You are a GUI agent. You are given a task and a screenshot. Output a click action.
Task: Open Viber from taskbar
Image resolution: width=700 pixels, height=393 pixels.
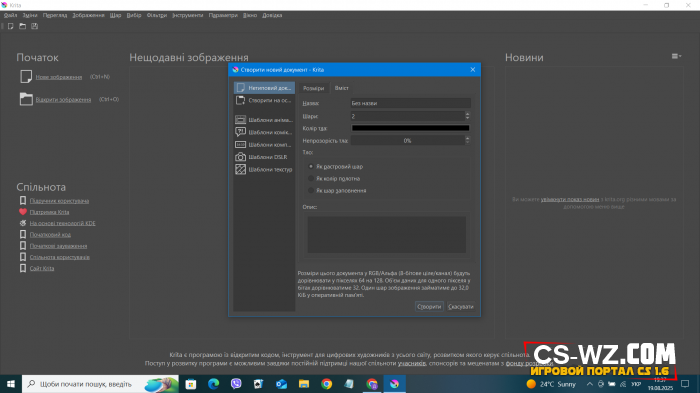pyautogui.click(x=236, y=384)
